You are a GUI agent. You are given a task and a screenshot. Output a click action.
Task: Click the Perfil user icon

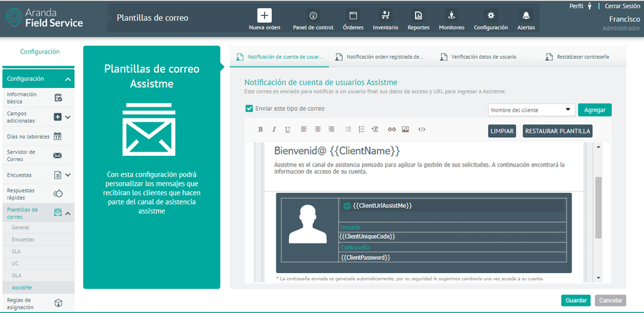coord(590,6)
